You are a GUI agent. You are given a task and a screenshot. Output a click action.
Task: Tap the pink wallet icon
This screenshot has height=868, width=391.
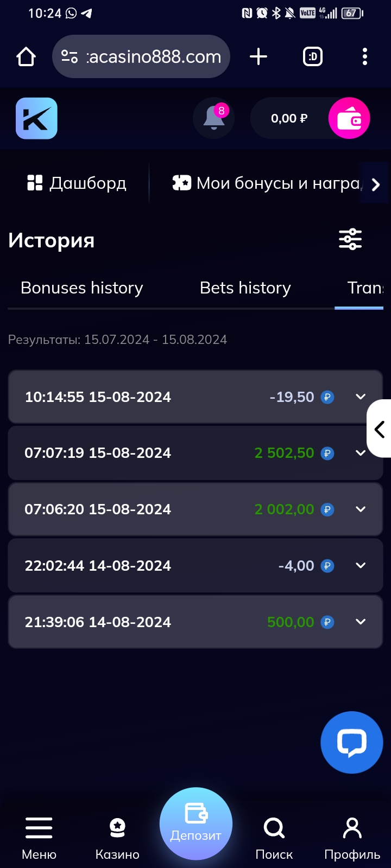click(349, 118)
